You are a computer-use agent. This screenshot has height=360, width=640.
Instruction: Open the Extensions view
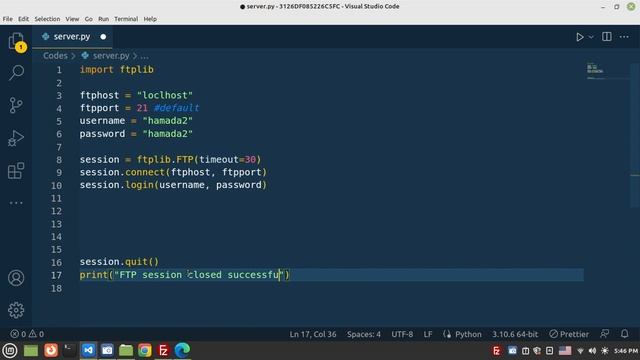point(16,171)
